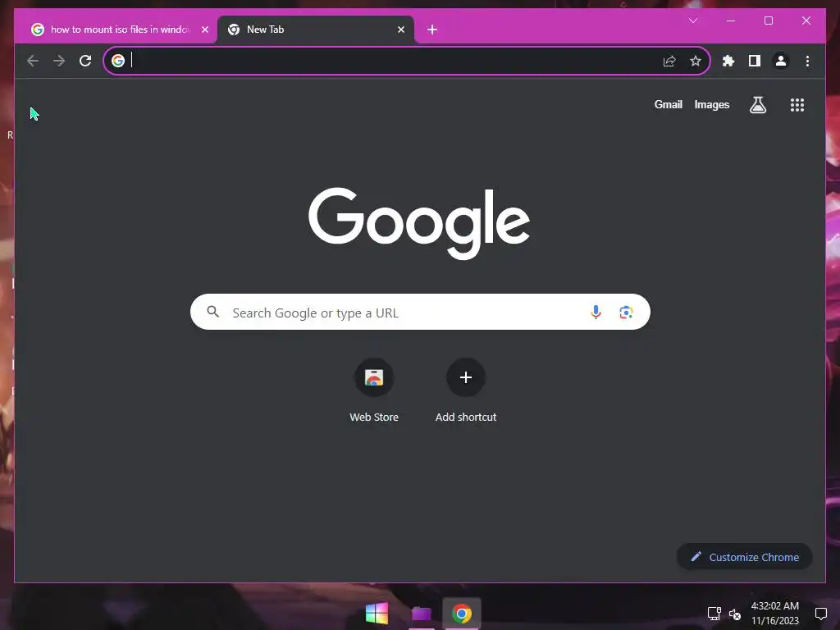Open the muted volume tray icon

pyautogui.click(x=734, y=614)
